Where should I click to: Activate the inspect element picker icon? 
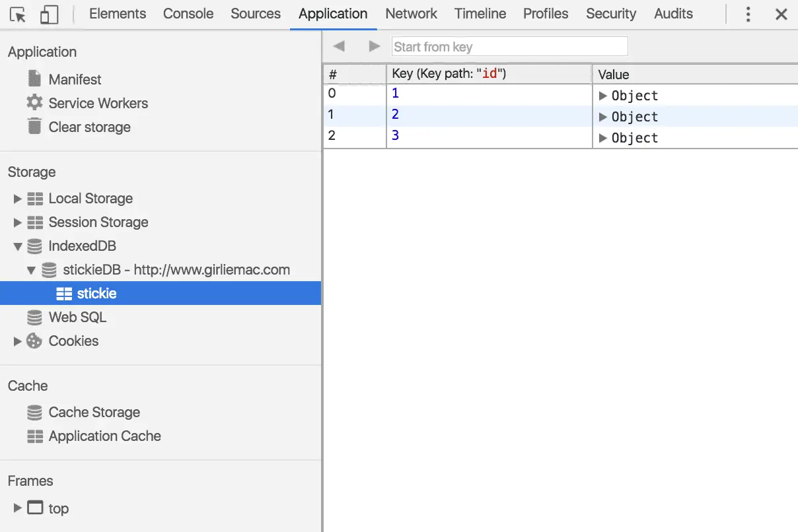tap(18, 15)
